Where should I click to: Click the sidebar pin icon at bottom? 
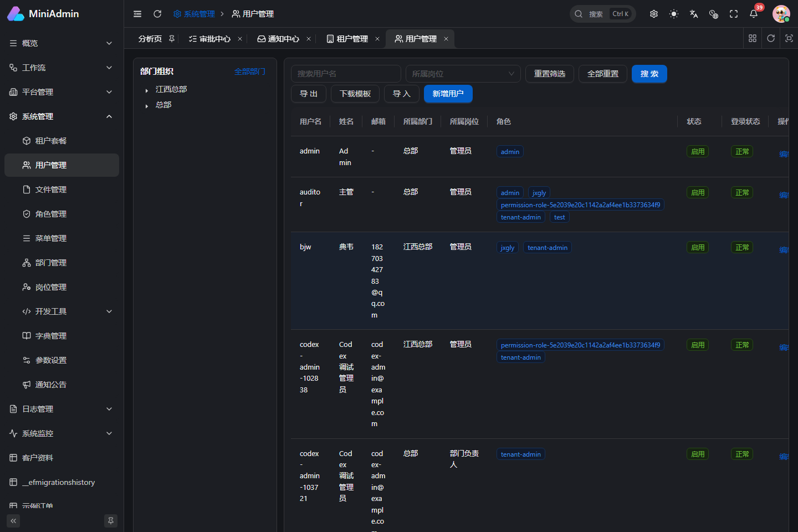pos(111,521)
